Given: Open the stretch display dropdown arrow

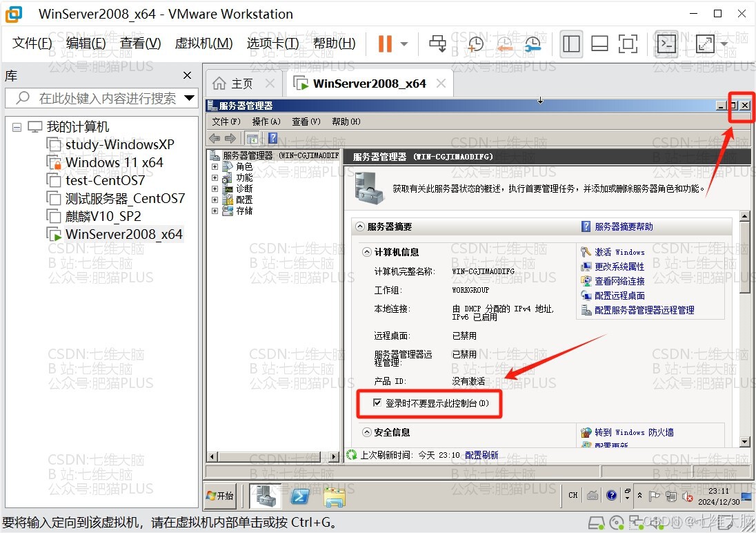Looking at the screenshot, I should 724,44.
